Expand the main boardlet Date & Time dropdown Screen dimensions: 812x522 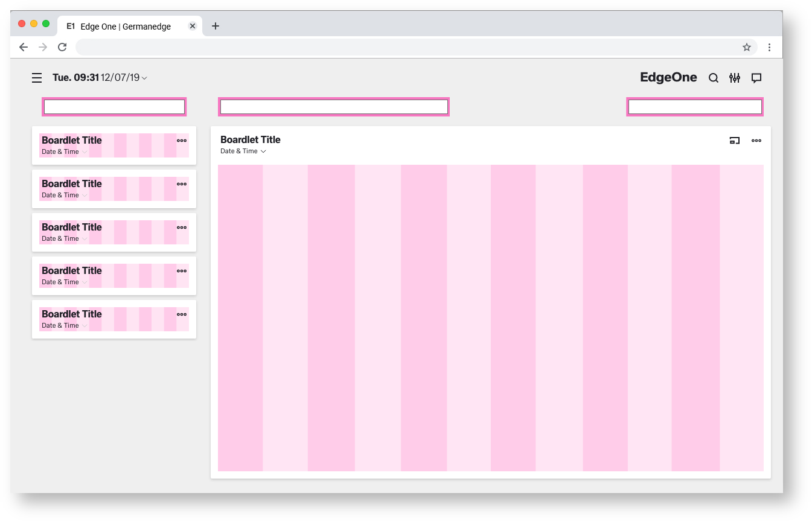263,151
